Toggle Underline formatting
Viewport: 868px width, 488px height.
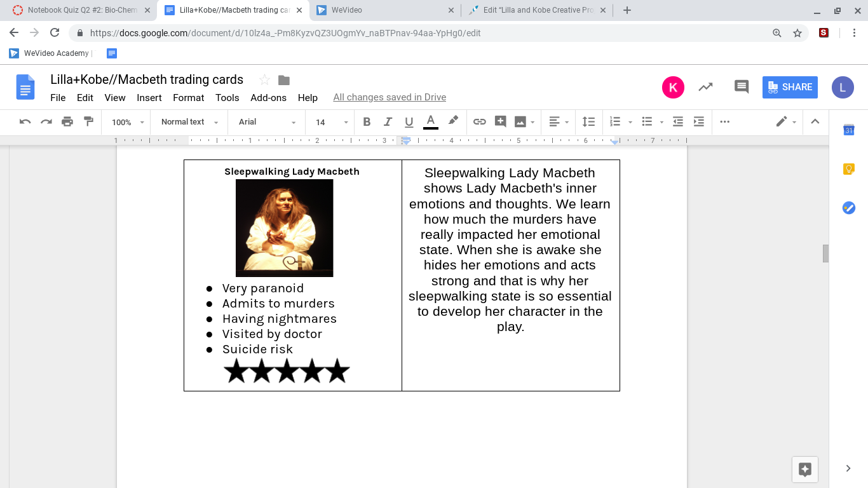pos(409,122)
